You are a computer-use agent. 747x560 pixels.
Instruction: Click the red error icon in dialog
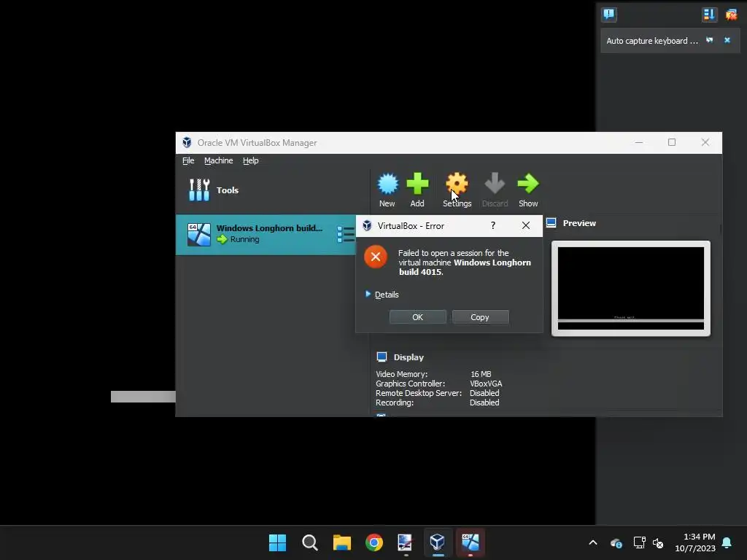tap(376, 257)
